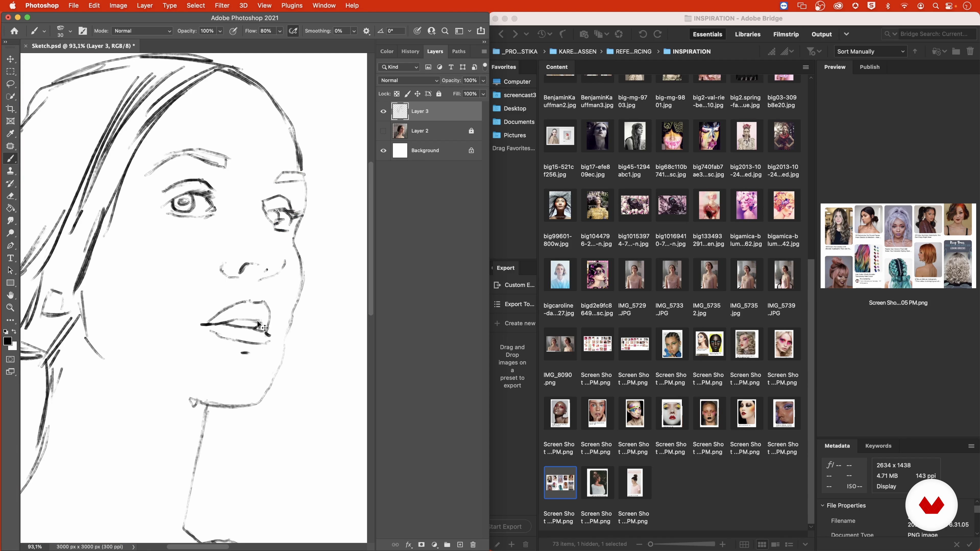Open the smoothing options gear
This screenshot has height=551, width=980.
click(x=366, y=31)
